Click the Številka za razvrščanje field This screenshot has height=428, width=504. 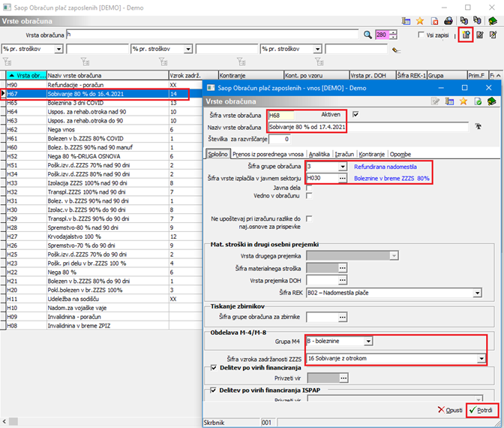(280, 140)
